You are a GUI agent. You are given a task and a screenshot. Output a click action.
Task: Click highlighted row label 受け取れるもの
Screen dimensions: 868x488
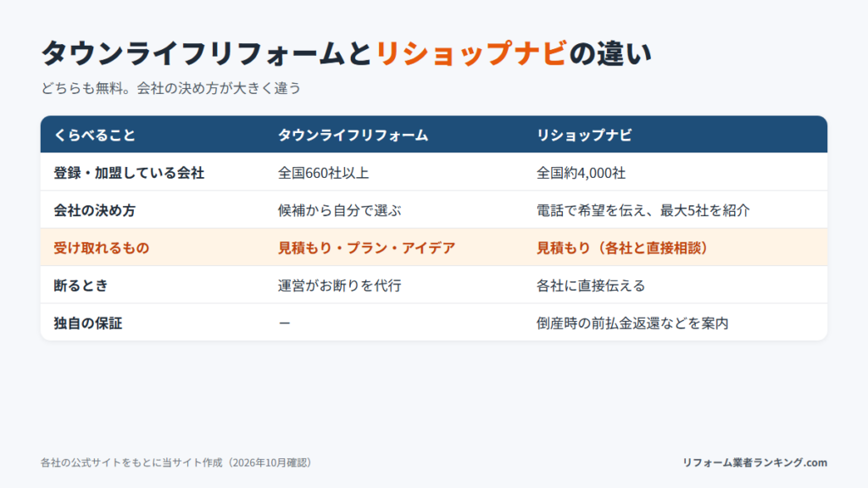102,248
